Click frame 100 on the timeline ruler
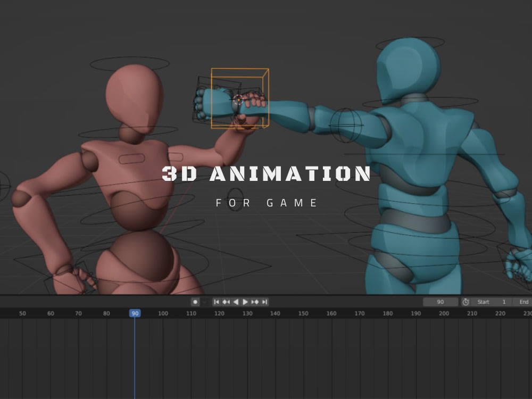Image resolution: width=532 pixels, height=399 pixels. [x=163, y=313]
